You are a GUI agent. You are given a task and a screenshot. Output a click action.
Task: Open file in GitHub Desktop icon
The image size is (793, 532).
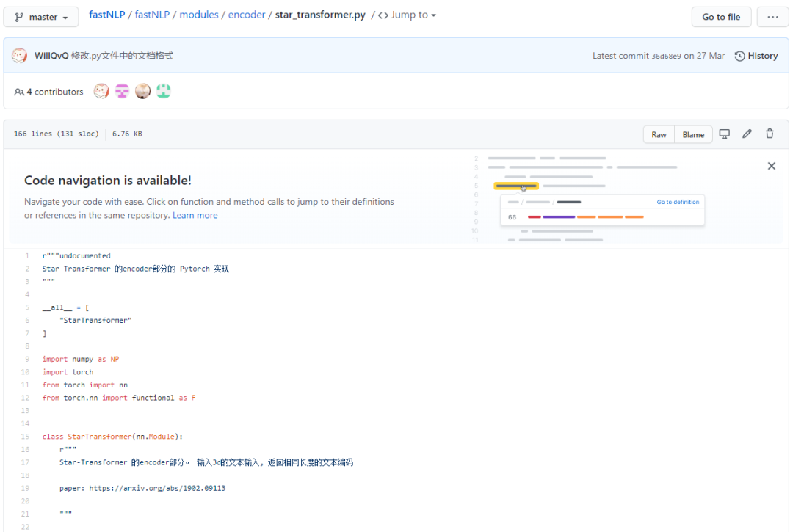[724, 134]
